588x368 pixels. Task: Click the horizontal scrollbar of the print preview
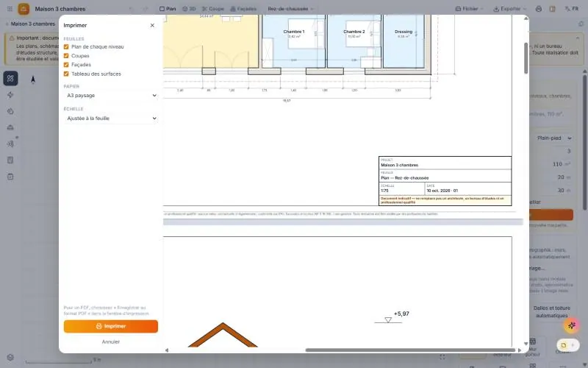[410, 350]
